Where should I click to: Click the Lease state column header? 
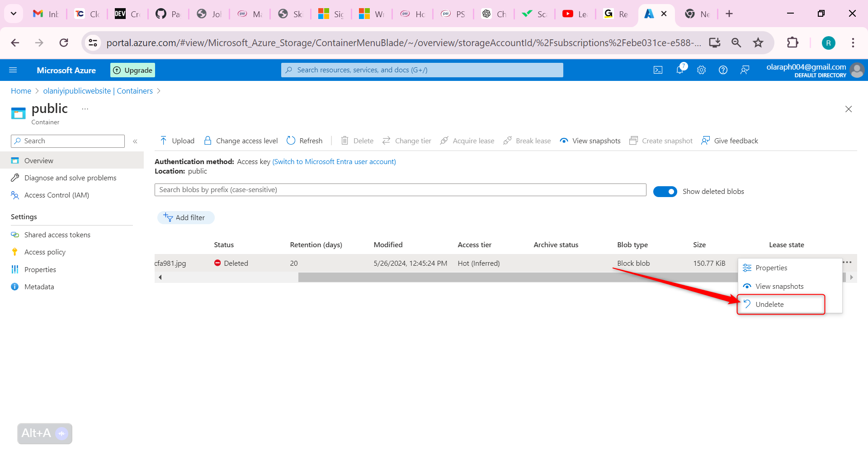pyautogui.click(x=787, y=245)
